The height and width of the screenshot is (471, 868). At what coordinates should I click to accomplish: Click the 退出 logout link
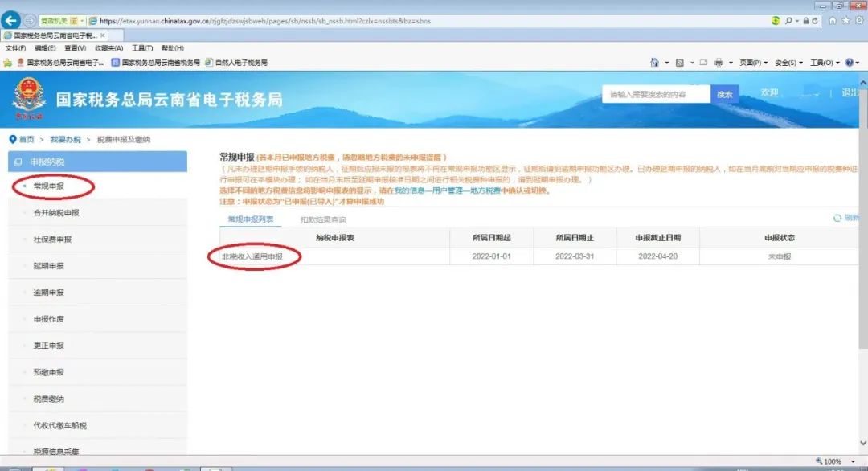pos(850,93)
